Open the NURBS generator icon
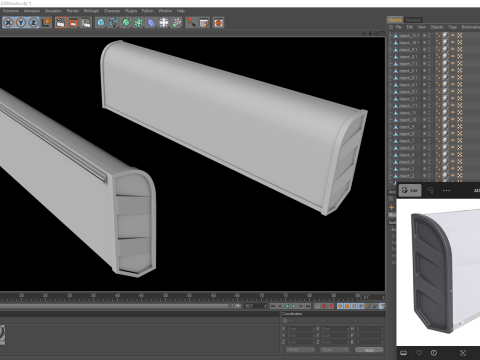Image resolution: width=480 pixels, height=360 pixels. pyautogui.click(x=126, y=23)
